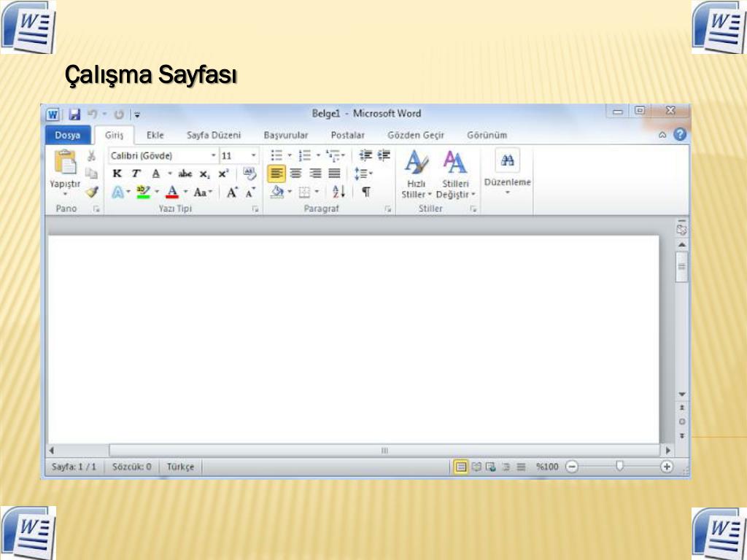Select Justify alignment button
Screen dimensions: 747x560
334,174
